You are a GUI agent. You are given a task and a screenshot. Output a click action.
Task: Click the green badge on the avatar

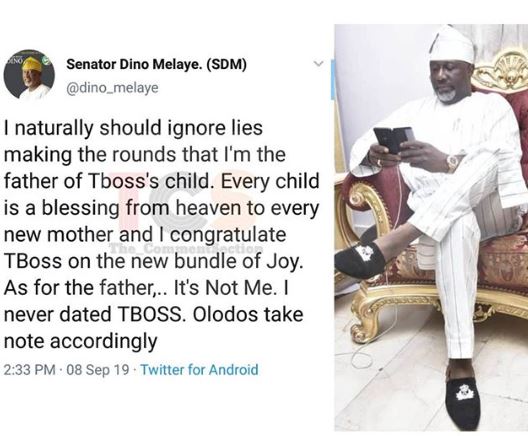click(46, 61)
